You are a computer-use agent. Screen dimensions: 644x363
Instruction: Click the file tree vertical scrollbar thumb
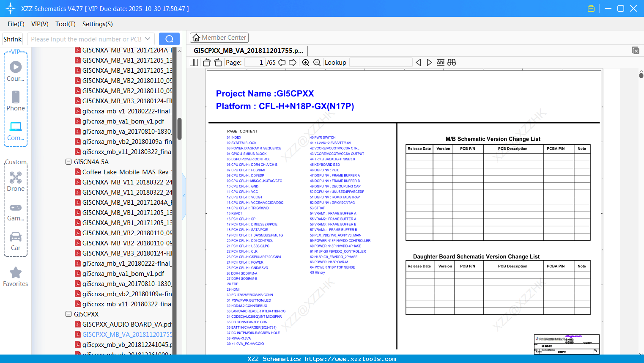point(179,129)
